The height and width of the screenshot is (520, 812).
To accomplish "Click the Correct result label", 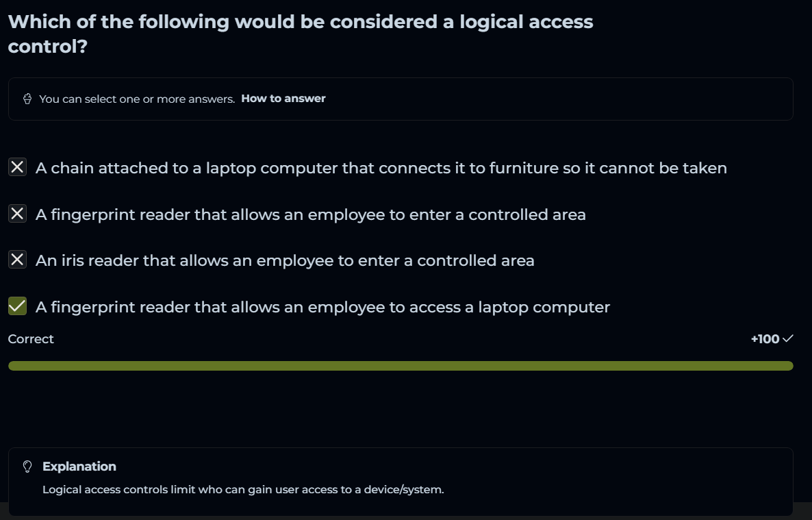I will pos(31,339).
